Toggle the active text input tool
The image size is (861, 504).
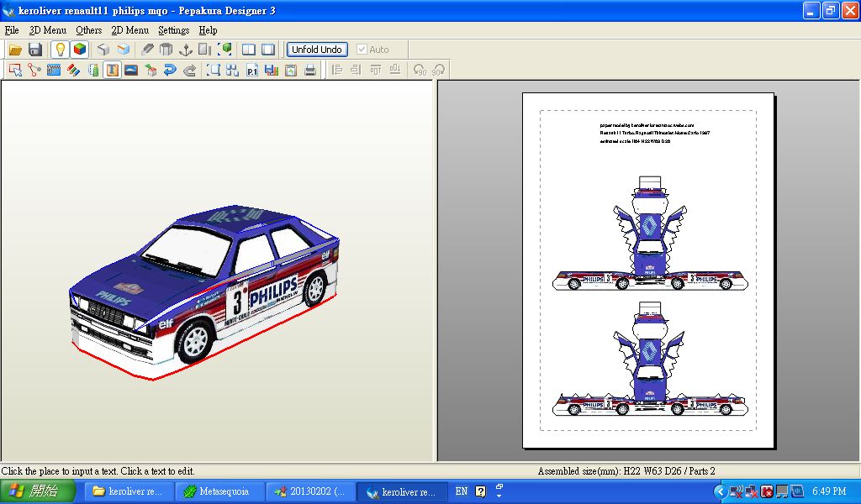tap(112, 71)
